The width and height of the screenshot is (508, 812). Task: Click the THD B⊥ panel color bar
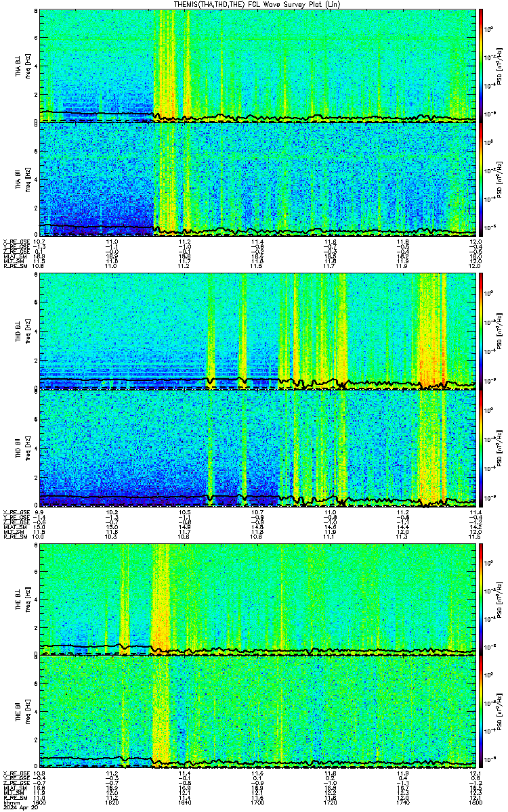(481, 330)
